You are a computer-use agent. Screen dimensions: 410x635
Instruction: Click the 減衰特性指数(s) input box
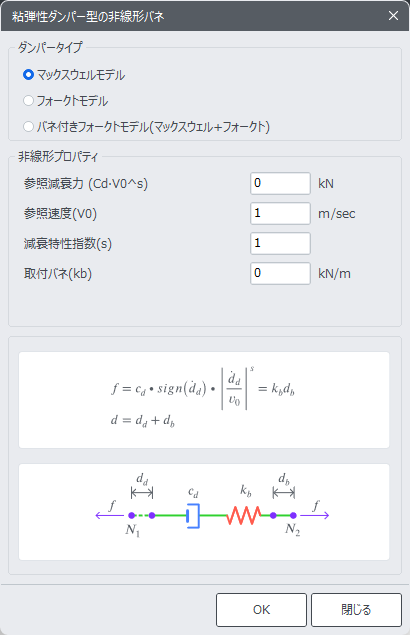[280, 243]
